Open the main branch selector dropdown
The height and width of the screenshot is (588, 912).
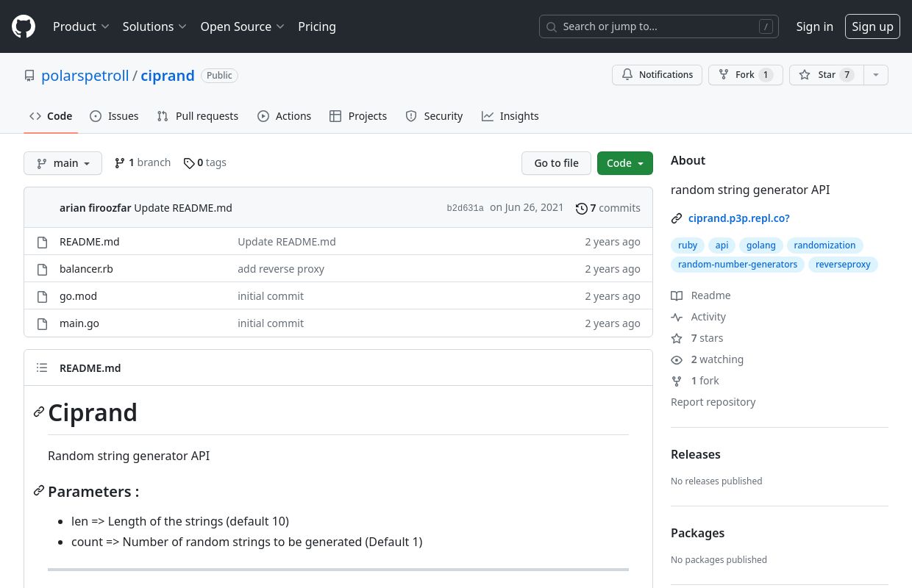(63, 163)
